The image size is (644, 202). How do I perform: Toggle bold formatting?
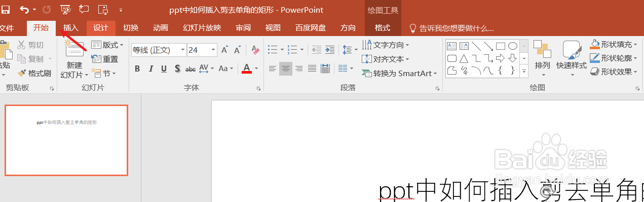coord(137,69)
